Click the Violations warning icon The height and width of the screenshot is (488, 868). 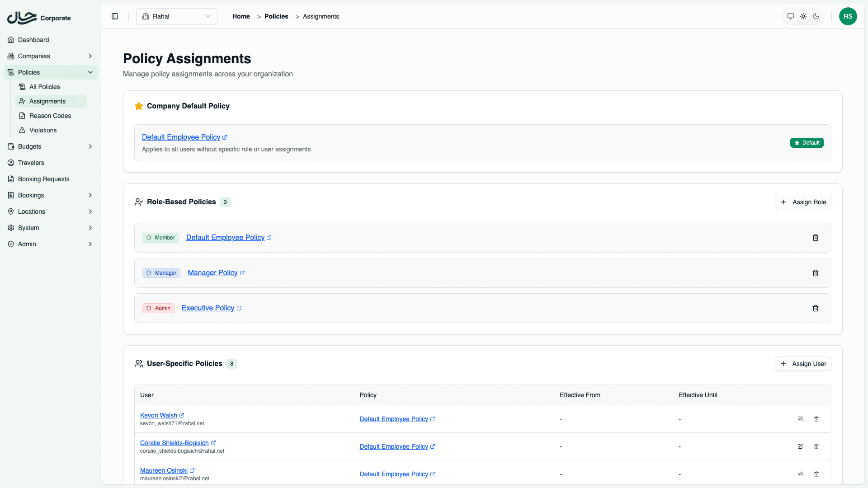(x=22, y=130)
